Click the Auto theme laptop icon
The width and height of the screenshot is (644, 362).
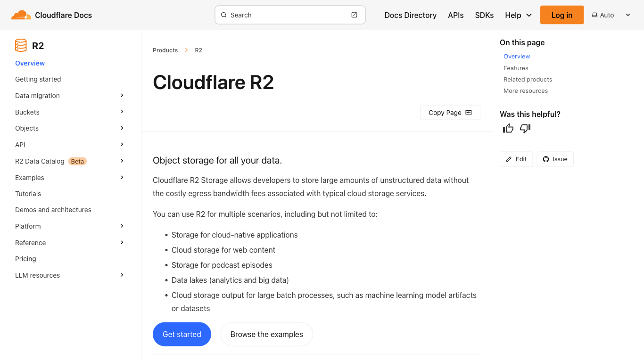click(594, 15)
